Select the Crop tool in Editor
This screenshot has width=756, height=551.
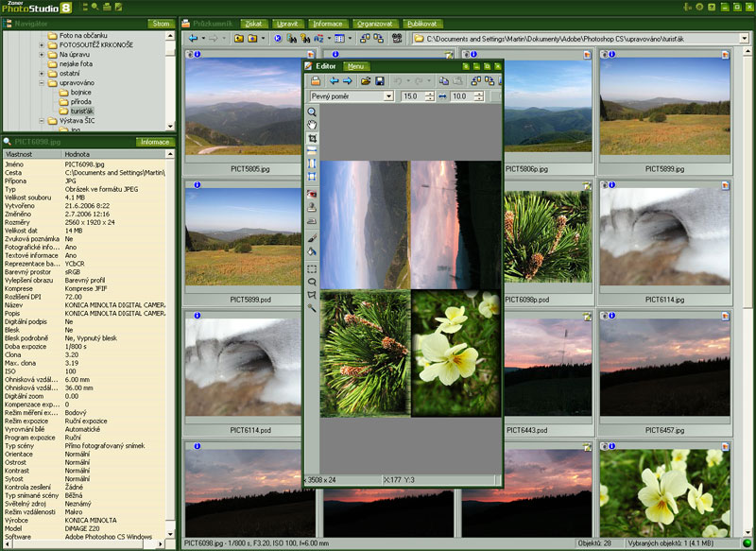[x=312, y=138]
